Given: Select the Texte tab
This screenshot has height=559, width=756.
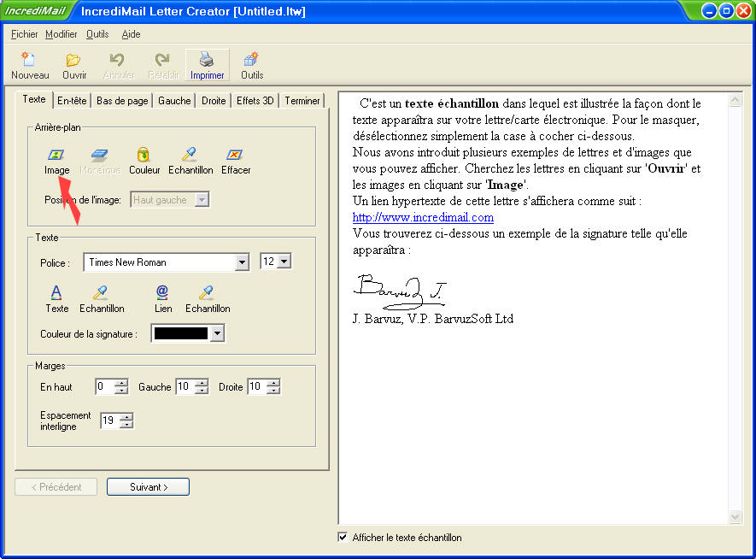Looking at the screenshot, I should (34, 99).
